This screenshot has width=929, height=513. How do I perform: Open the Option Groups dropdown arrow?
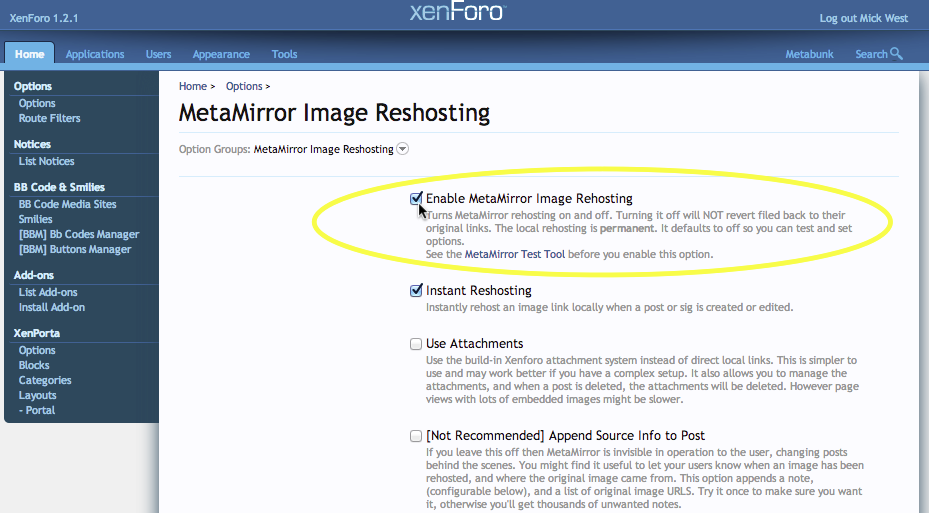(x=402, y=149)
